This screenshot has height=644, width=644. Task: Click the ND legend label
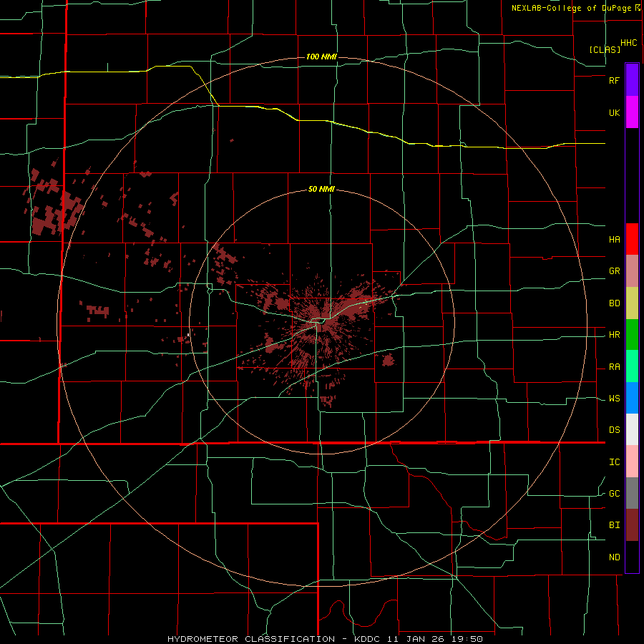tap(614, 557)
